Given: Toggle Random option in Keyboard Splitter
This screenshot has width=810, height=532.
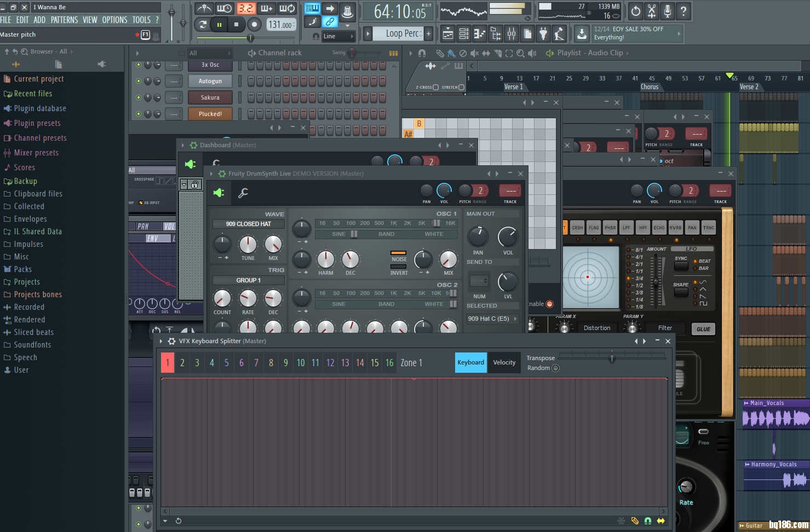Looking at the screenshot, I should point(555,368).
